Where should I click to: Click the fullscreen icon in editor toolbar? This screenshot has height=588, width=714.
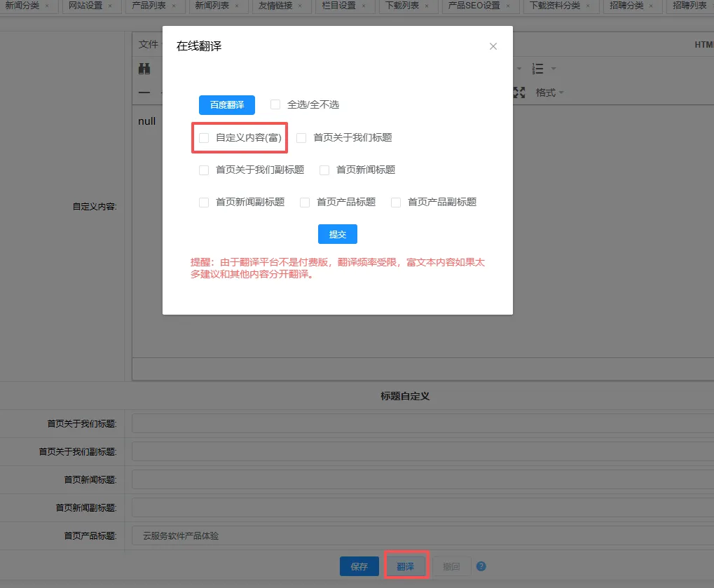pyautogui.click(x=519, y=93)
